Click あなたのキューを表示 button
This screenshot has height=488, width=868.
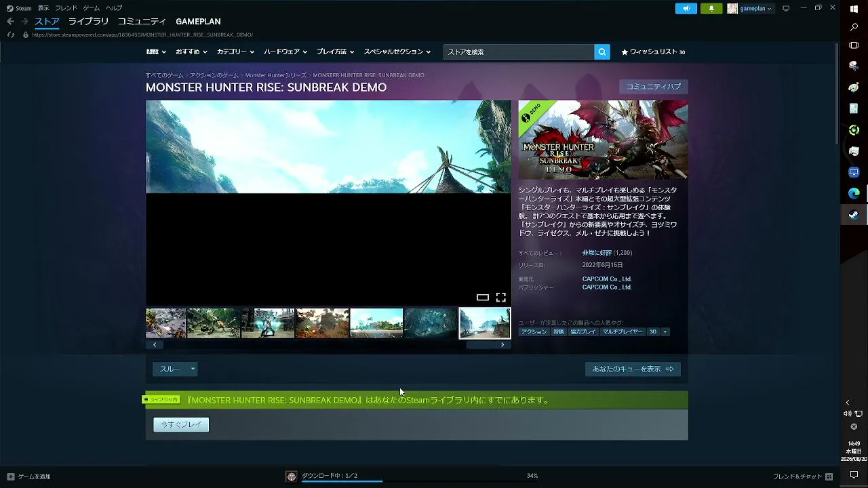633,369
